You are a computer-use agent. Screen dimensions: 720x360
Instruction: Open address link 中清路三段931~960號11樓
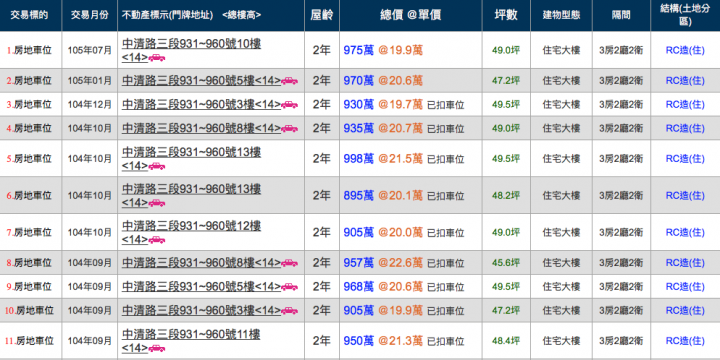coord(191,341)
